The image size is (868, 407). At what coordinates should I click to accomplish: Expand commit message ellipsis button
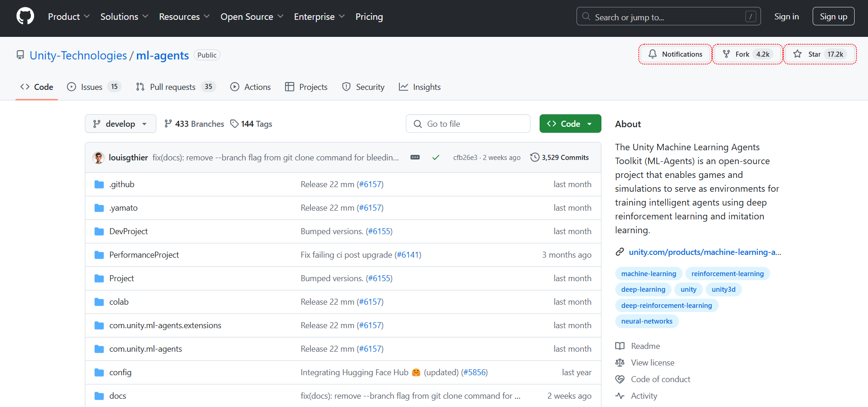[x=415, y=157]
